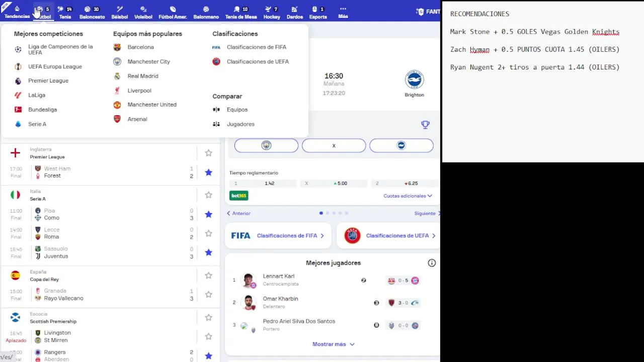Screen dimensions: 644x362
Task: Switch to the Baloncesto sport tab
Action: [x=92, y=13]
